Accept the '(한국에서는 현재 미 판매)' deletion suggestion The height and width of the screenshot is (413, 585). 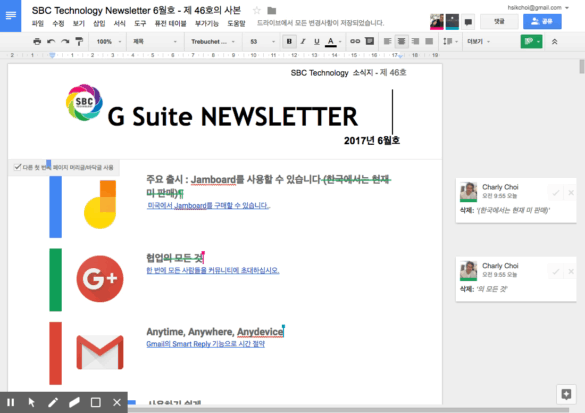pos(556,193)
